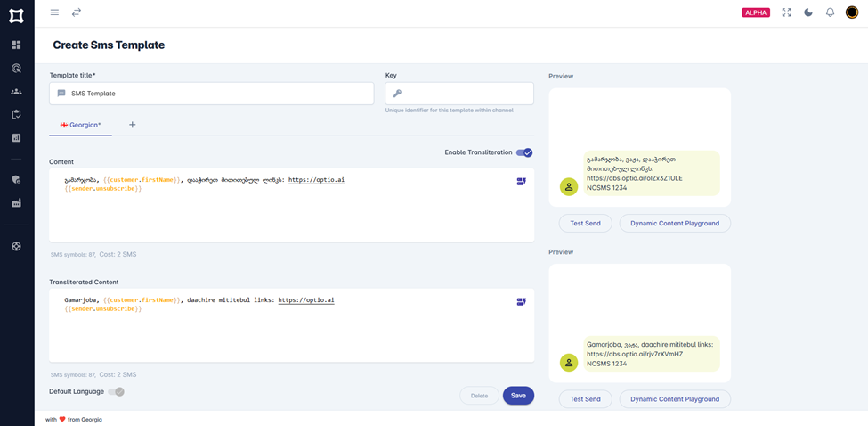
Task: Click the Delete button
Action: [x=479, y=396]
